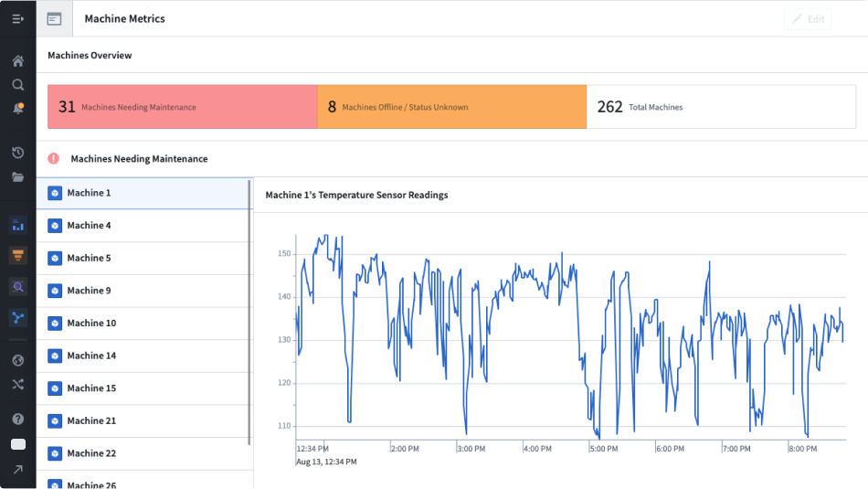Open the bar chart analytics icon

pos(17,225)
